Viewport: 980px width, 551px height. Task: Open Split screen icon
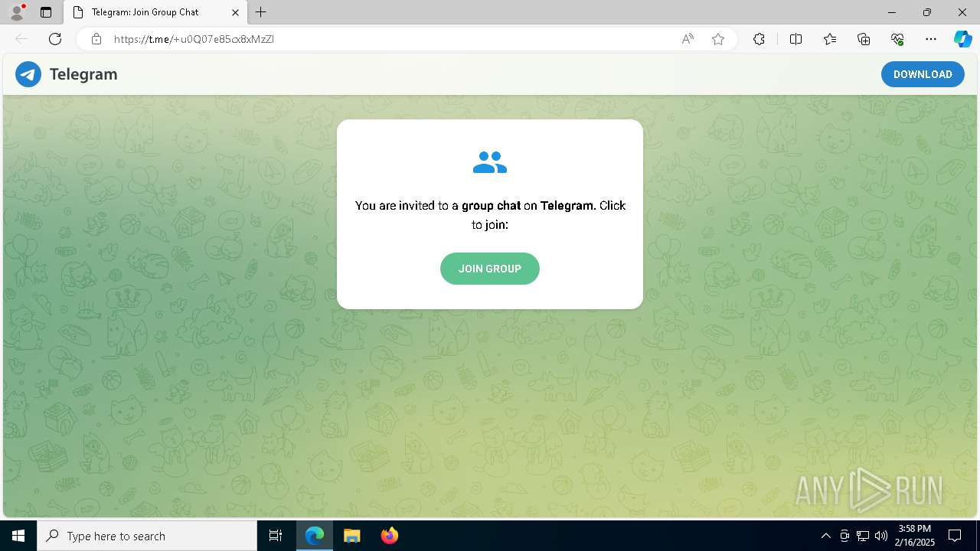[795, 39]
